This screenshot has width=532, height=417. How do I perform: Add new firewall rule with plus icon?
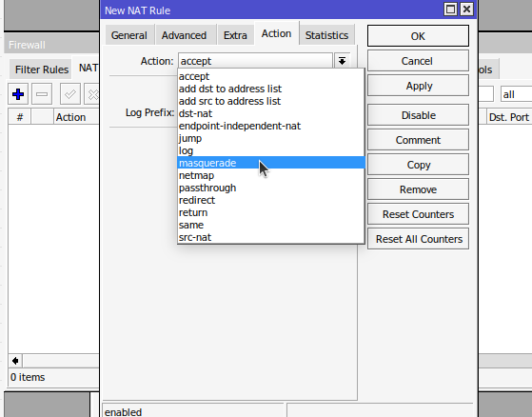(x=18, y=94)
